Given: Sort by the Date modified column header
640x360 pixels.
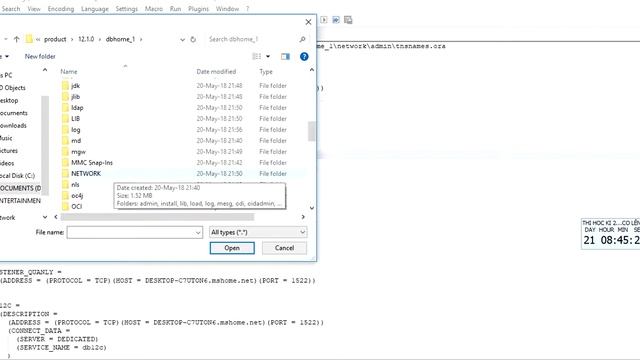Looking at the screenshot, I should pyautogui.click(x=216, y=72).
